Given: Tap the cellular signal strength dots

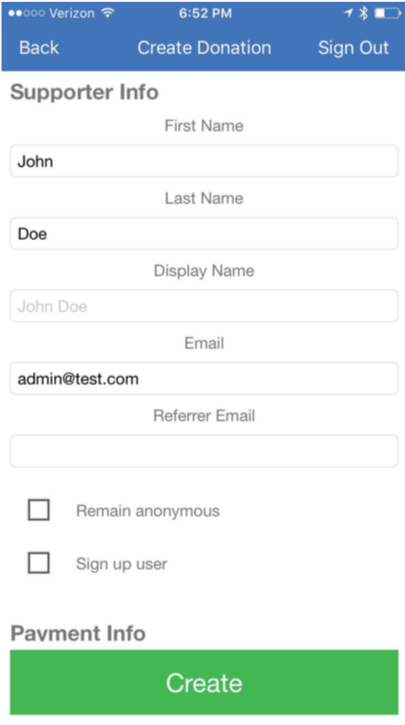Looking at the screenshot, I should pyautogui.click(x=27, y=13).
